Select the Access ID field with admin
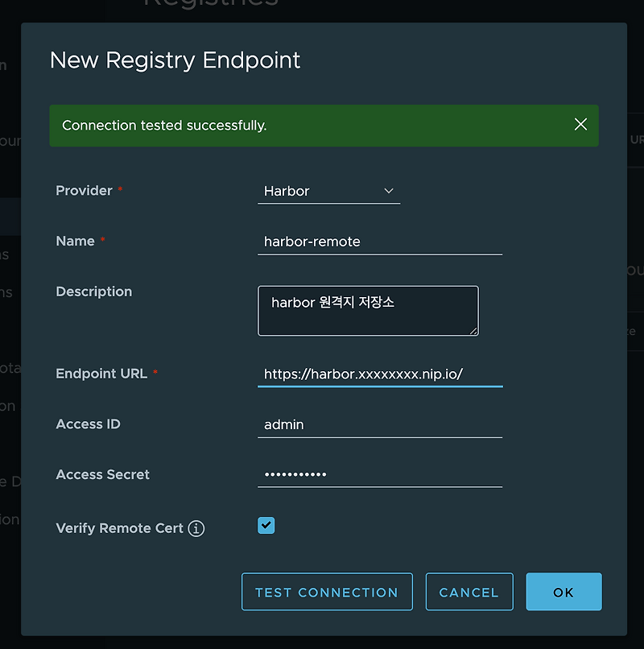Viewport: 644px width, 649px height. (379, 424)
